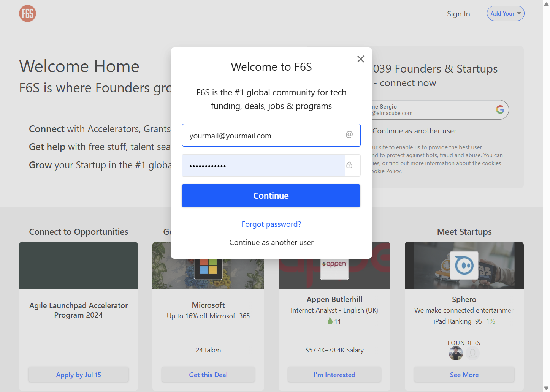Open the Cookie Policy link
The height and width of the screenshot is (392, 550).
386,171
